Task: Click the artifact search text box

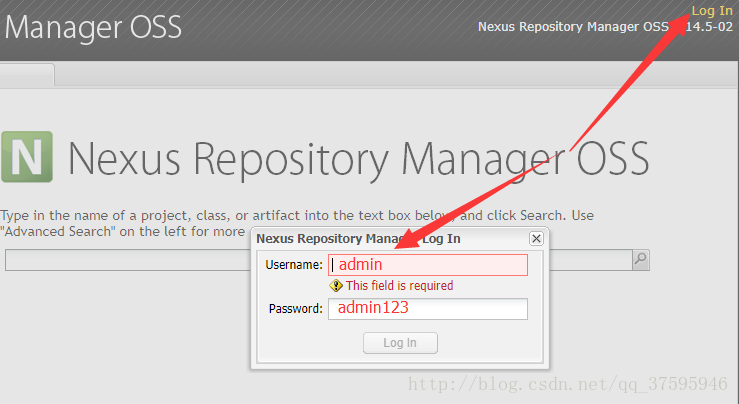Action: (x=319, y=260)
